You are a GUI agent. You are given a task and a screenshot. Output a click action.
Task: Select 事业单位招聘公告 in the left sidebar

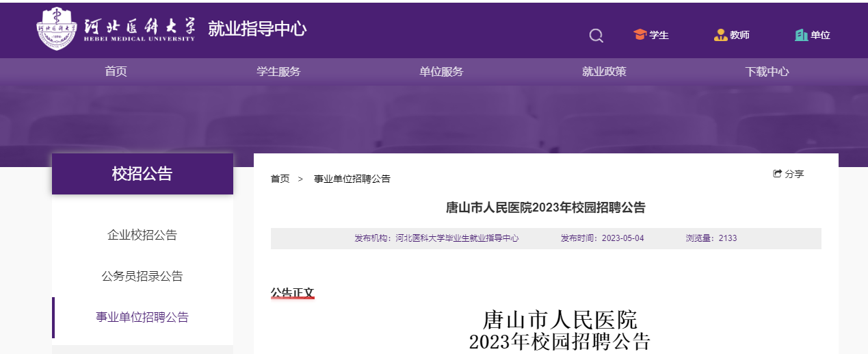click(142, 318)
